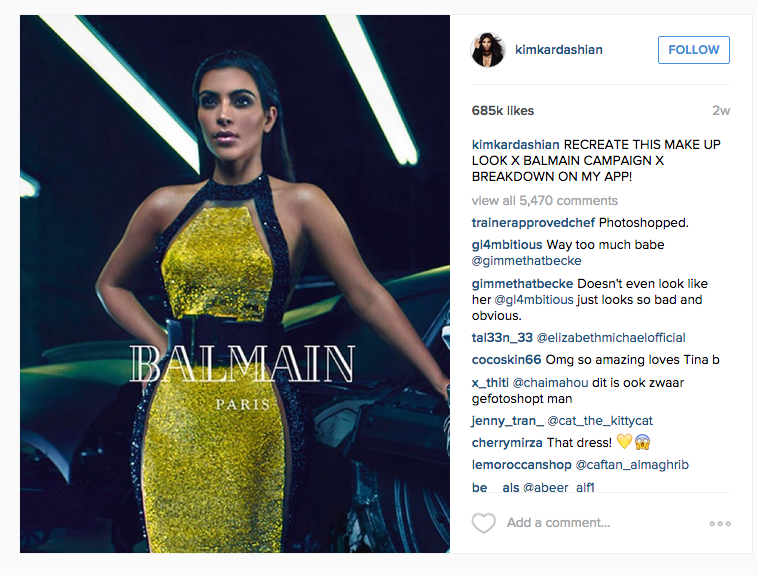Open cherrymirza commenter profile
This screenshot has height=575, width=757.
[x=507, y=443]
